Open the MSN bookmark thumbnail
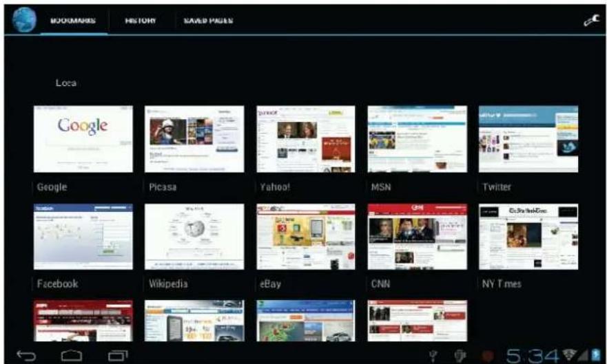Image resolution: width=607 pixels, height=364 pixels. (x=418, y=139)
